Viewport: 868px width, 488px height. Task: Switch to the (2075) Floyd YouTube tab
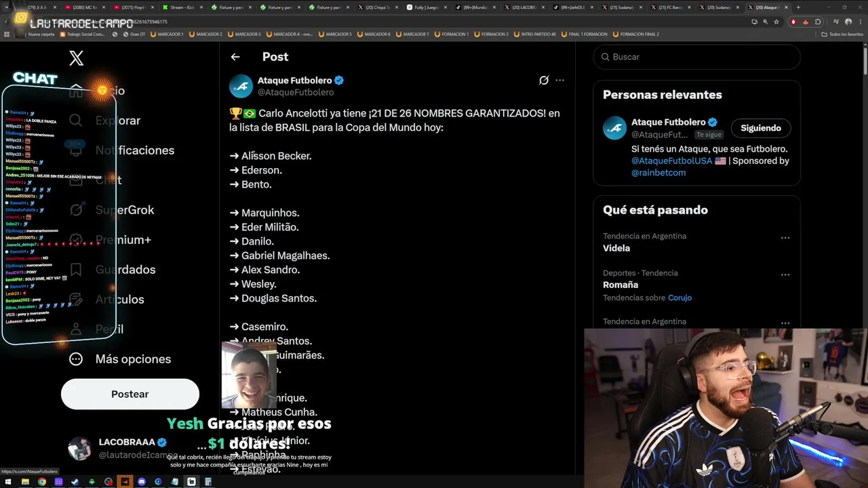(132, 7)
